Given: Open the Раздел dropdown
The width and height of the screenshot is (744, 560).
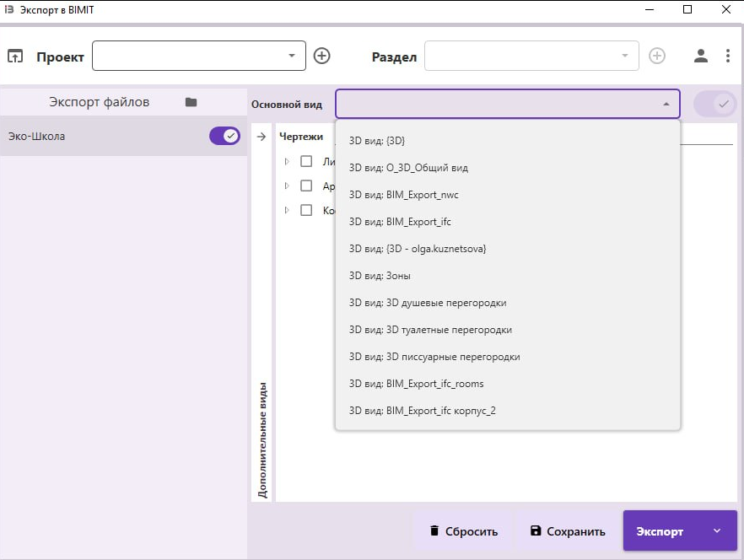Looking at the screenshot, I should point(531,56).
